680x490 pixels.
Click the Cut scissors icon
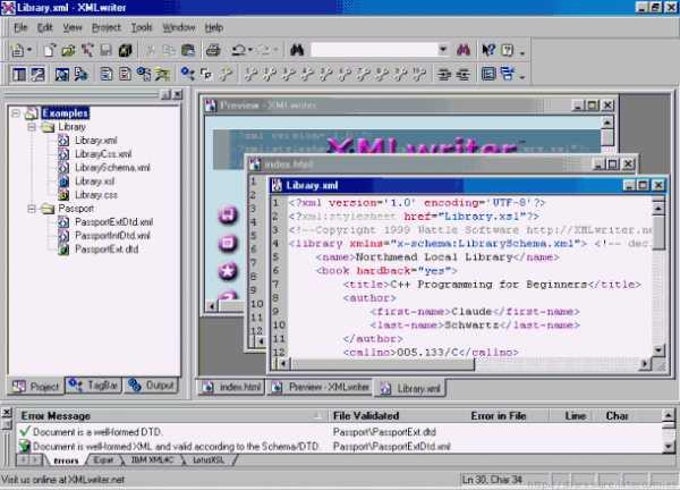(150, 50)
